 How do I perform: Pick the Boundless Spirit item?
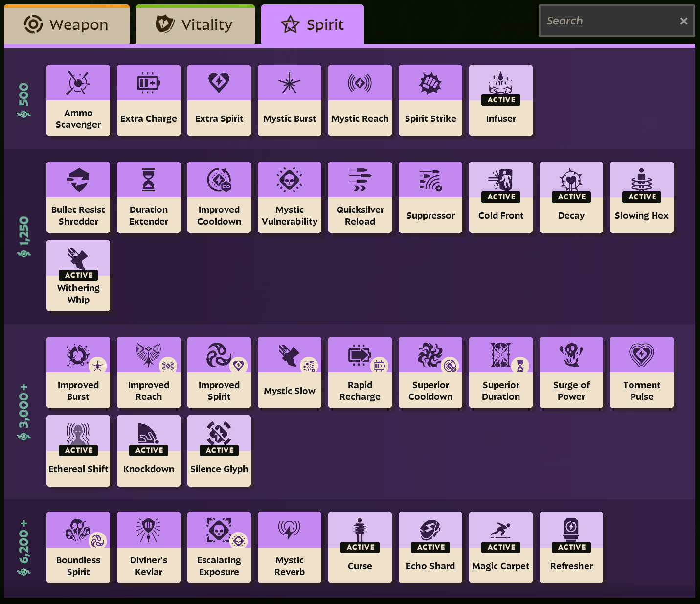pos(78,548)
